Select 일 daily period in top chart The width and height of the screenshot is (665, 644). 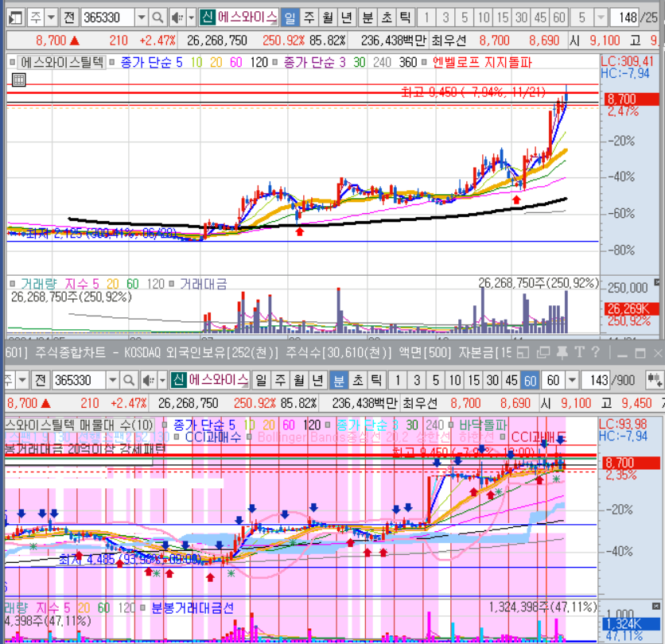pyautogui.click(x=290, y=17)
